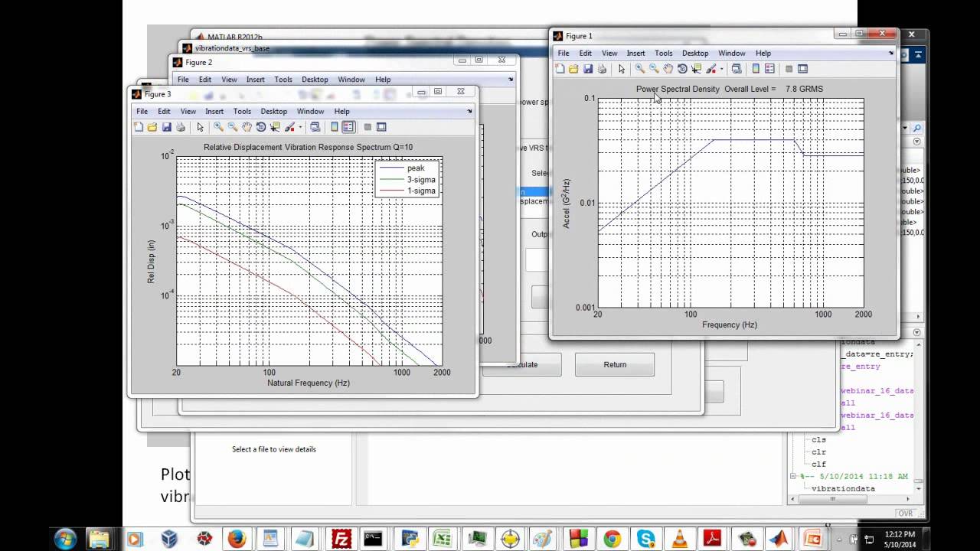Open MATLAB from the taskbar

click(779, 539)
